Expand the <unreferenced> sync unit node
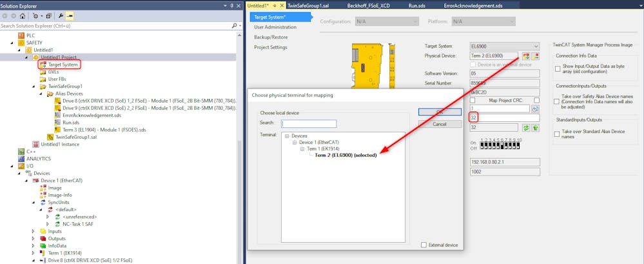The image size is (644, 264). click(x=48, y=217)
